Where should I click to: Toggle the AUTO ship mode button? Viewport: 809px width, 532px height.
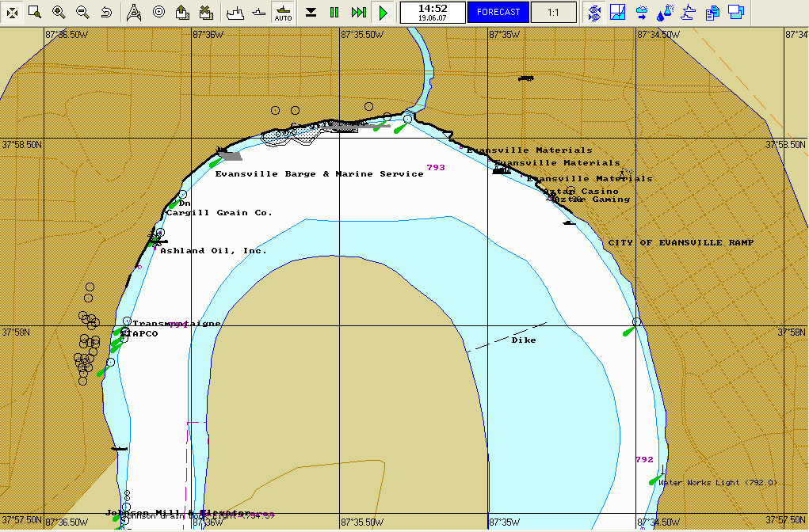pyautogui.click(x=283, y=13)
